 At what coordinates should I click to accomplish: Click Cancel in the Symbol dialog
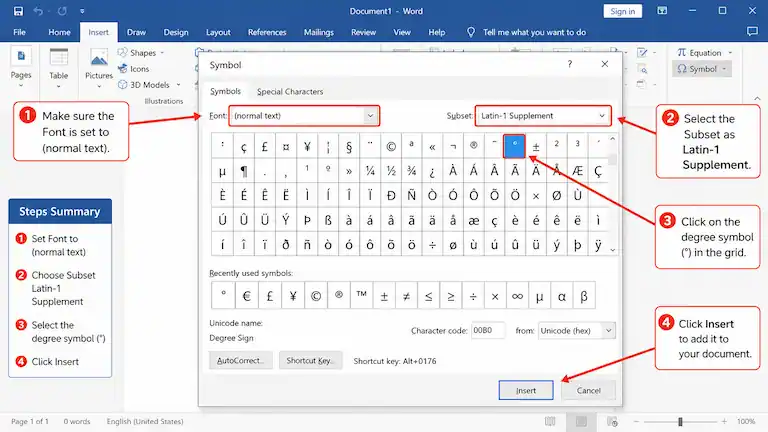(x=588, y=390)
